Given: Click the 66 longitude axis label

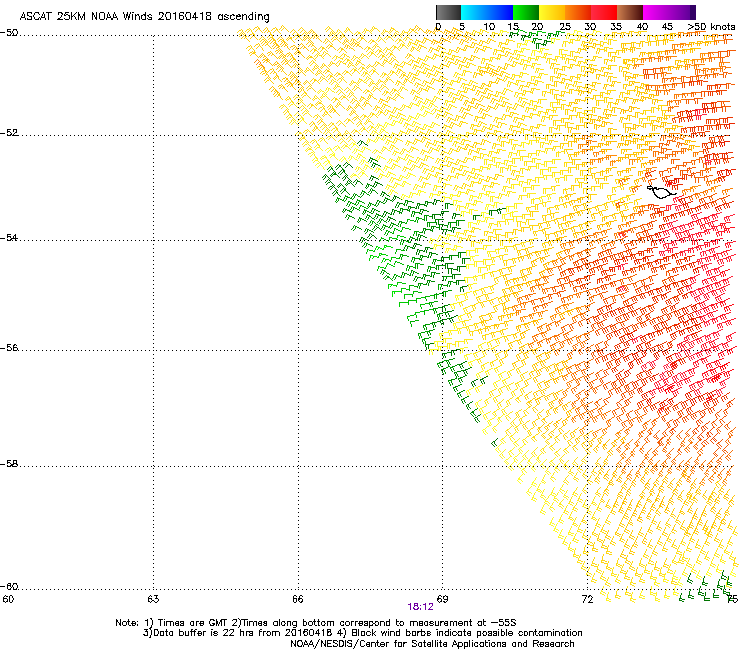Looking at the screenshot, I should [297, 599].
